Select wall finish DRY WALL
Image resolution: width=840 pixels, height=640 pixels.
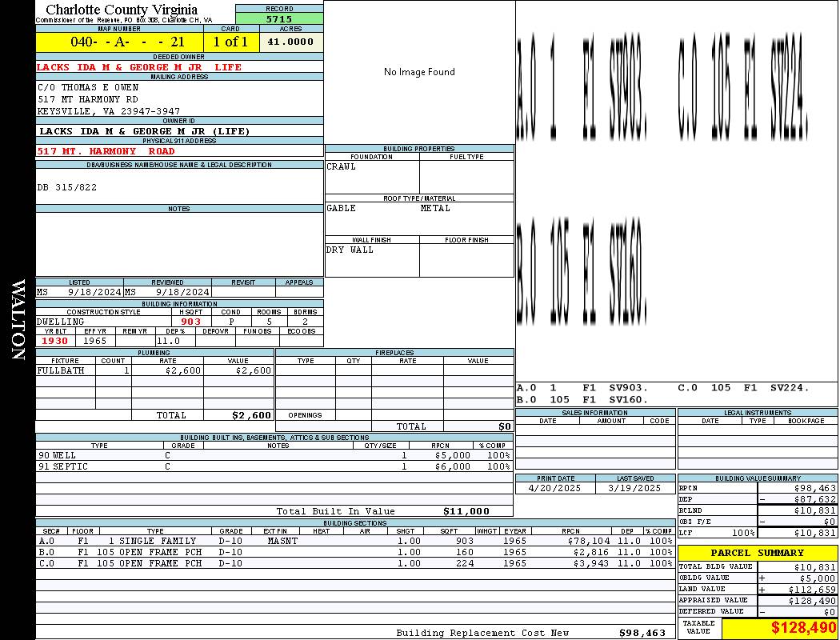coord(350,250)
